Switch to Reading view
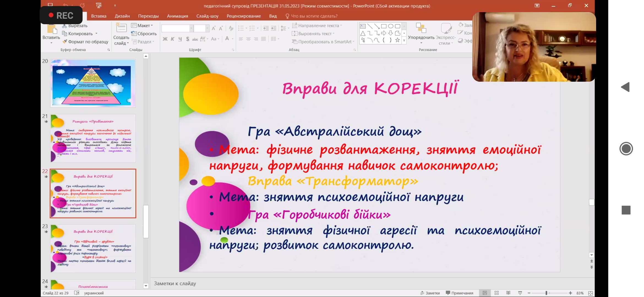 508,293
